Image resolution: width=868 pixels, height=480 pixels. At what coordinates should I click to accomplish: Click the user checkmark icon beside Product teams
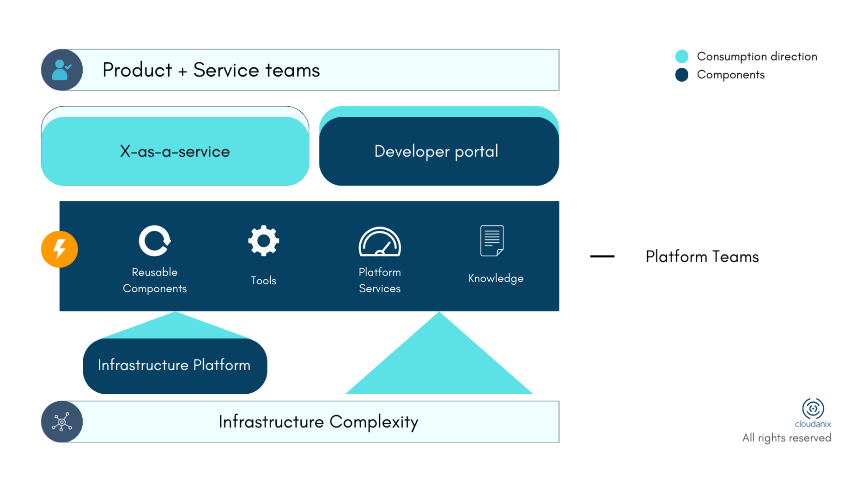pyautogui.click(x=61, y=70)
